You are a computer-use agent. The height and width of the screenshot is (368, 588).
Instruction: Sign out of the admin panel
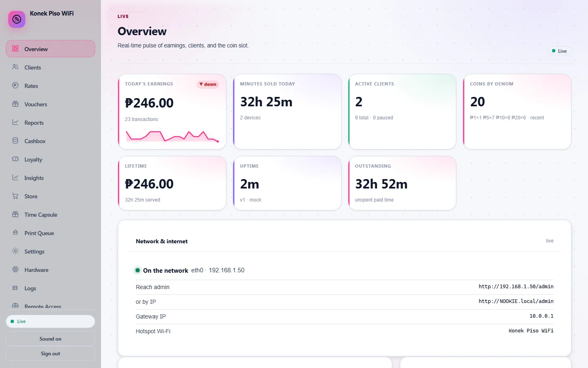[x=50, y=354]
